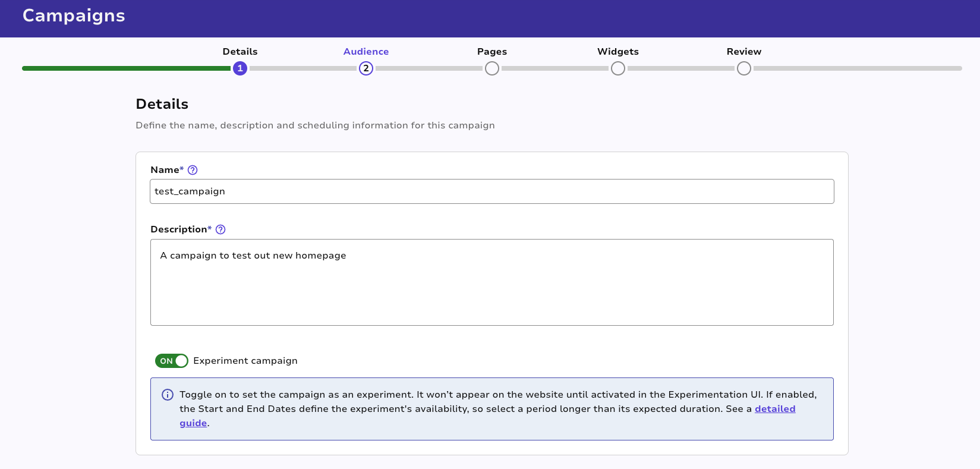Open the Pages step label
Viewport: 980px width, 469px height.
coord(492,52)
